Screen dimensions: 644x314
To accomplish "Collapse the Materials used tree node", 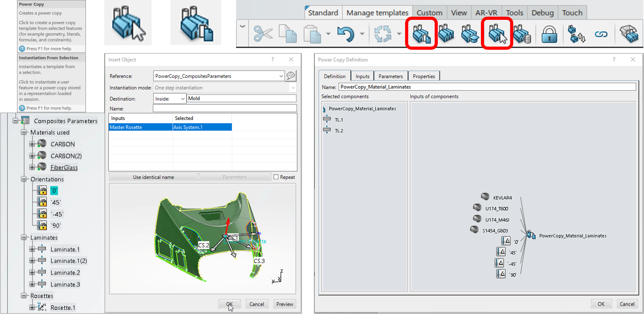I will pos(24,132).
